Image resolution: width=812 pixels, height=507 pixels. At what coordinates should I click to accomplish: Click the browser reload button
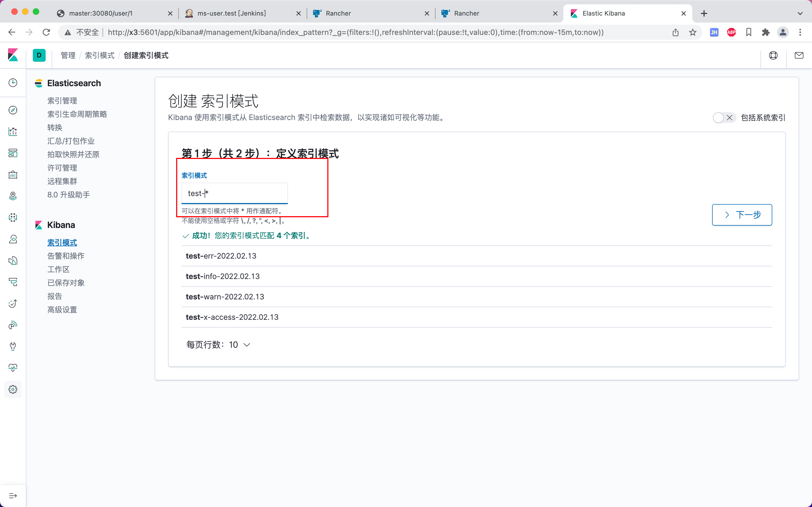pyautogui.click(x=46, y=32)
